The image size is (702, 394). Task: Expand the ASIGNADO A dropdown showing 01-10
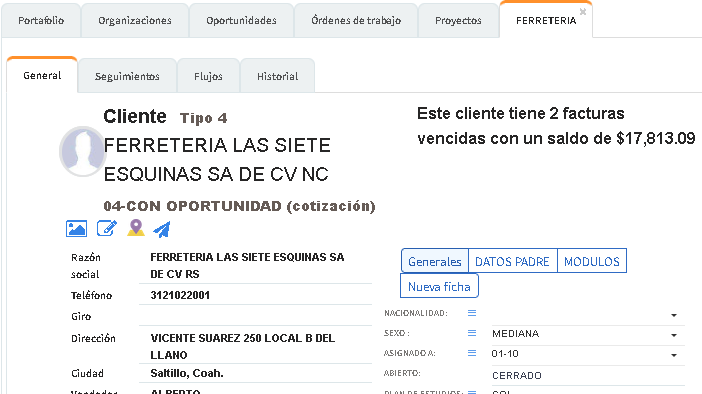(674, 355)
